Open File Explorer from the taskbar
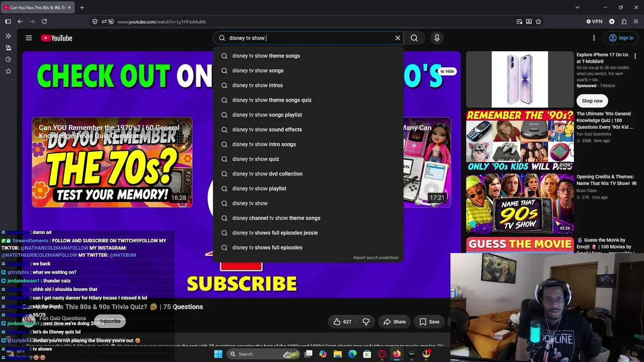The height and width of the screenshot is (362, 644). tap(338, 354)
